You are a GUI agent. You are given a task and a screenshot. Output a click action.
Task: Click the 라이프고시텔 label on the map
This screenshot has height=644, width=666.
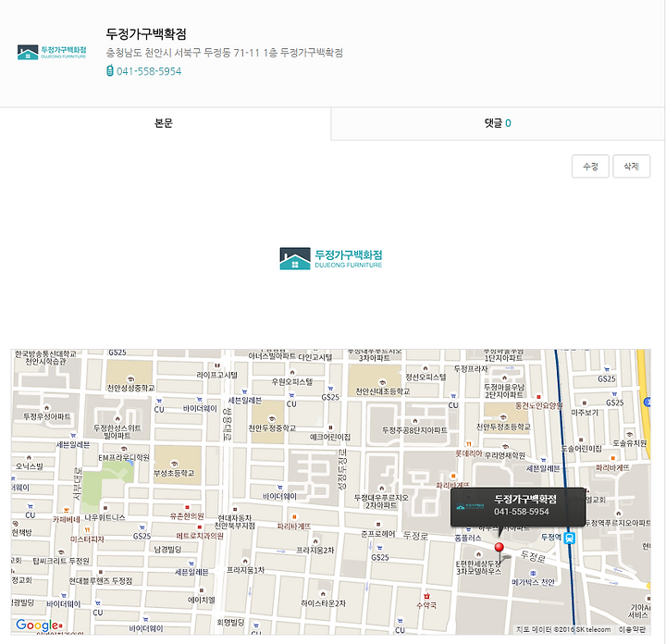216,375
